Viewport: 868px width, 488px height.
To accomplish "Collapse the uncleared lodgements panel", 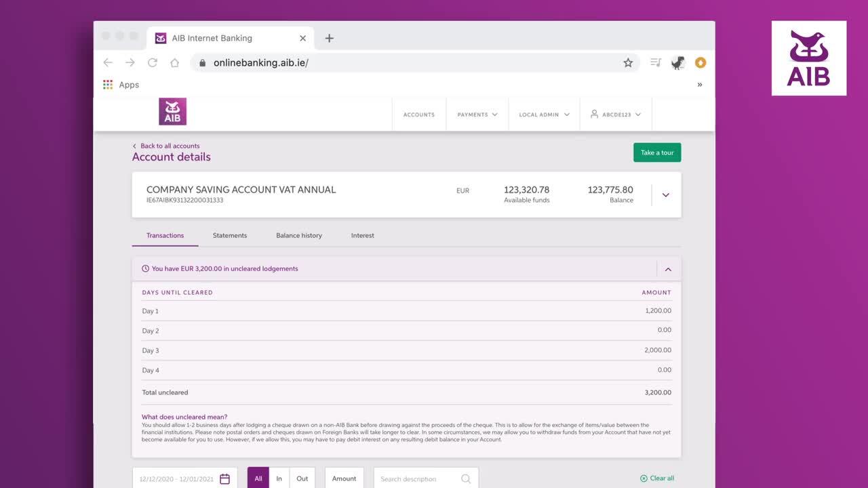I will point(668,269).
